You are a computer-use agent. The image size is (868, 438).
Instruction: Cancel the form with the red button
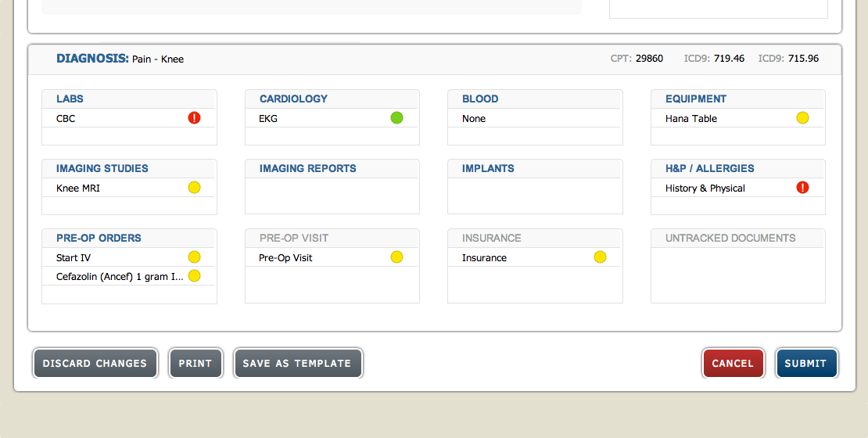(x=733, y=364)
